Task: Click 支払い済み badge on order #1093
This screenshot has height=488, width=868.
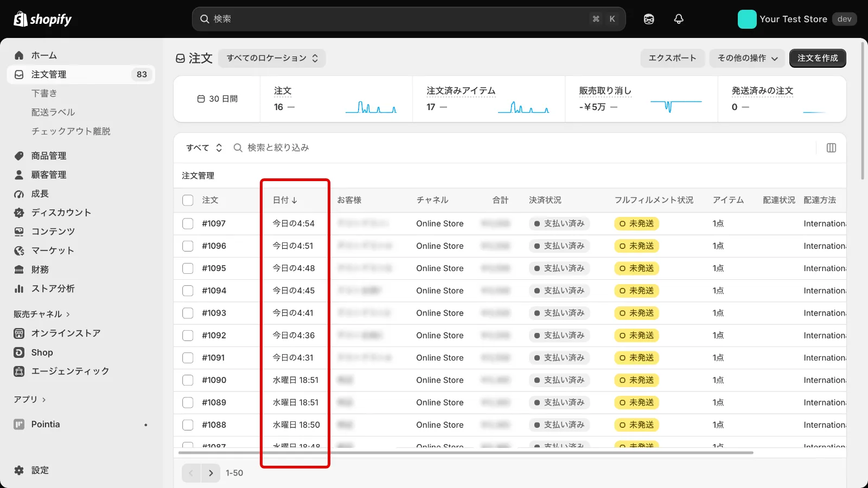Action: tap(559, 313)
